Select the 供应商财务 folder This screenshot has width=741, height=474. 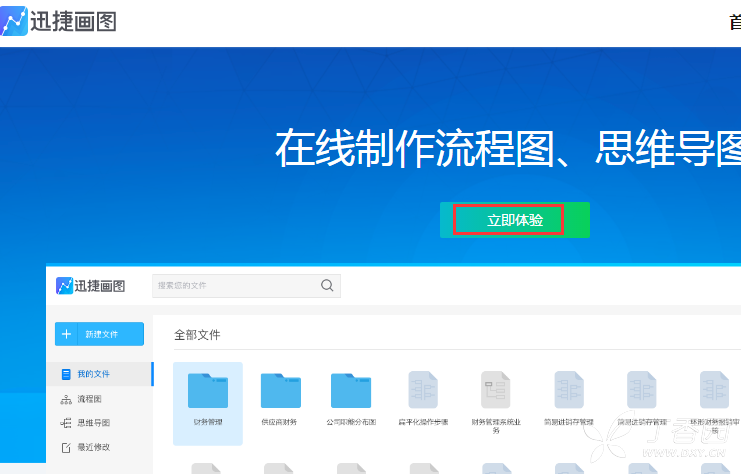280,399
